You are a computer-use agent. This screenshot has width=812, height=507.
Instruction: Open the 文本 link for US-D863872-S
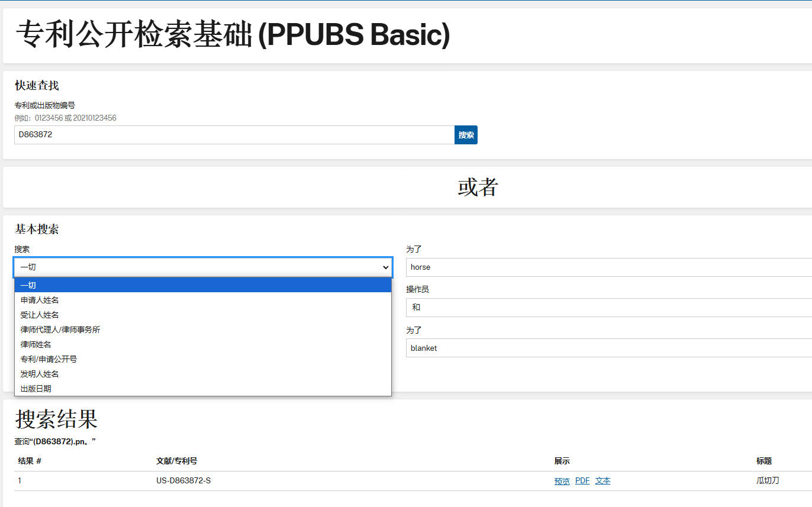pyautogui.click(x=603, y=481)
